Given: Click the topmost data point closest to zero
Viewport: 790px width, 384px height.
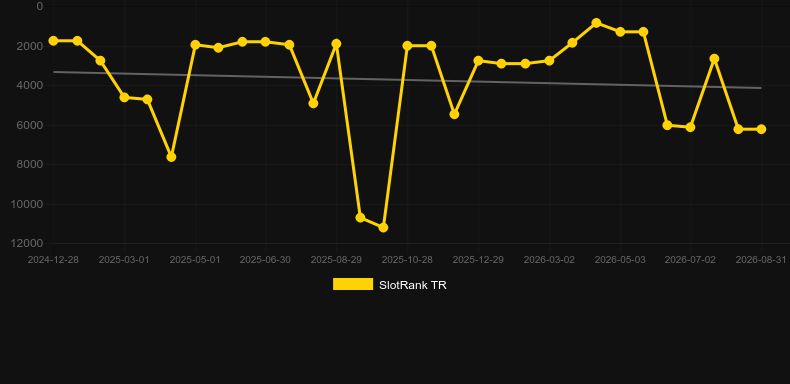Looking at the screenshot, I should [x=597, y=23].
